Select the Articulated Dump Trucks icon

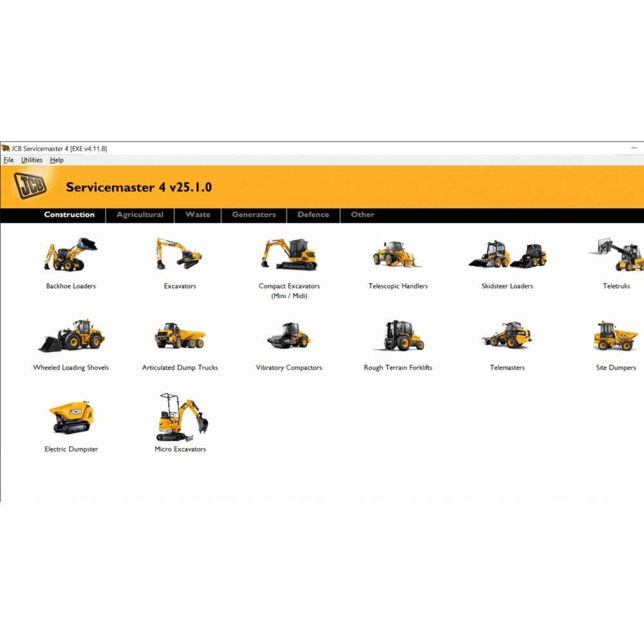tap(180, 336)
